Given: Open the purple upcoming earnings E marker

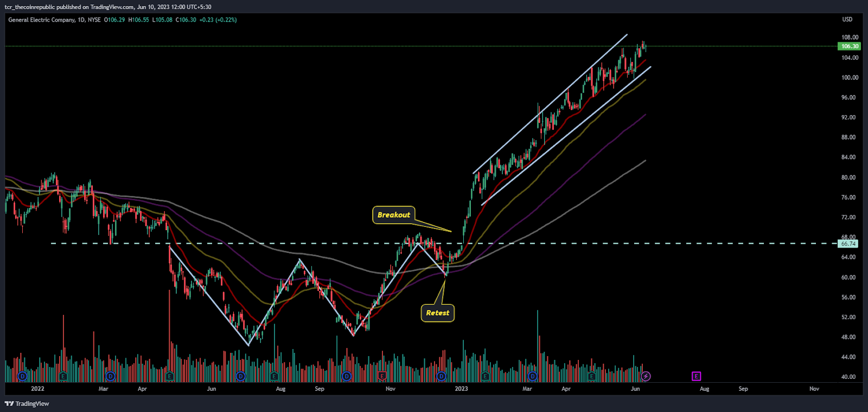Looking at the screenshot, I should [x=696, y=376].
